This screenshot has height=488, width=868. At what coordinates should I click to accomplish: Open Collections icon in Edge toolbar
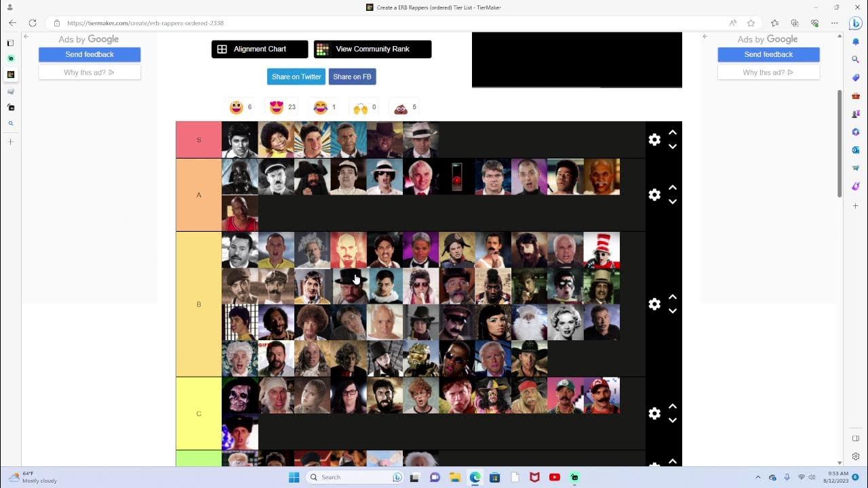pos(795,23)
